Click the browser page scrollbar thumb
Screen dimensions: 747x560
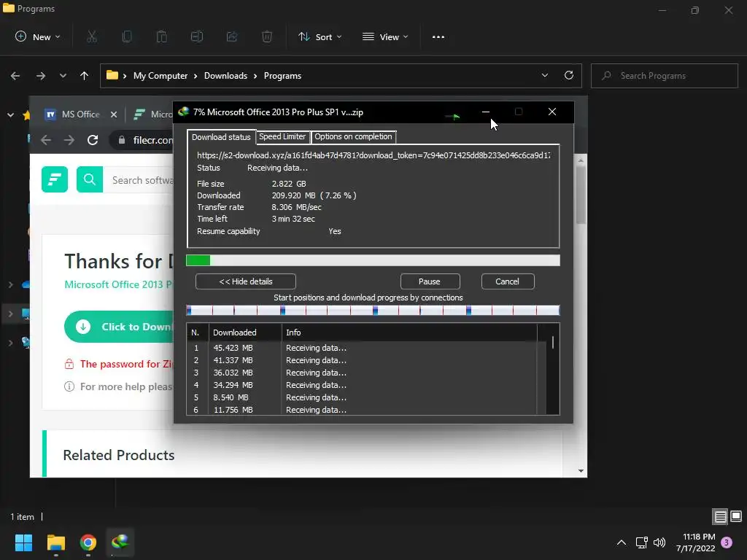(581, 195)
